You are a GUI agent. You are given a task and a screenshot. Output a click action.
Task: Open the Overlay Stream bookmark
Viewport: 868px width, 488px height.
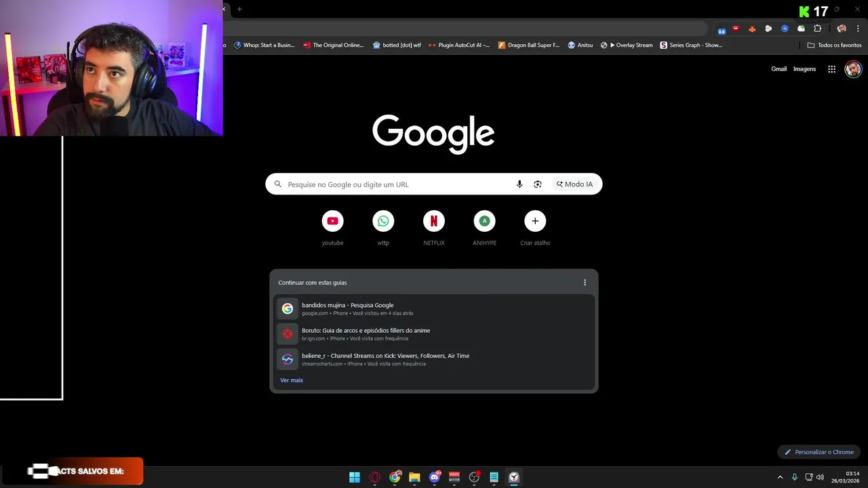[x=627, y=45]
